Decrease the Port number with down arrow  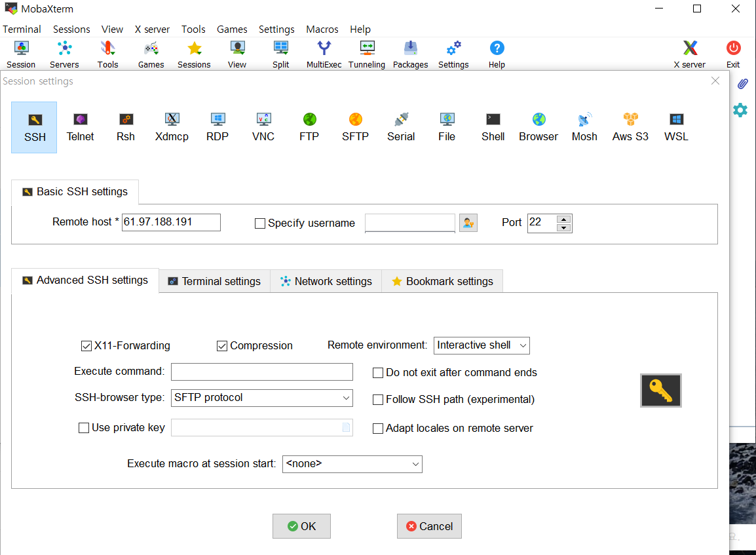tap(563, 227)
